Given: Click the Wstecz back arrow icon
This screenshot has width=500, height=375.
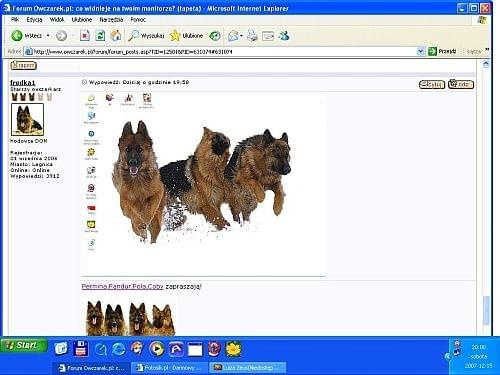Looking at the screenshot, I should [x=17, y=35].
